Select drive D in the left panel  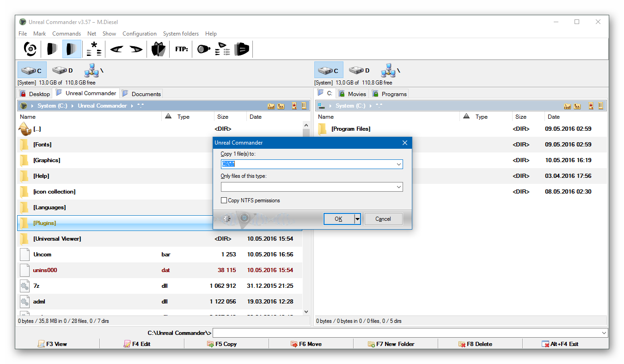[x=62, y=70]
